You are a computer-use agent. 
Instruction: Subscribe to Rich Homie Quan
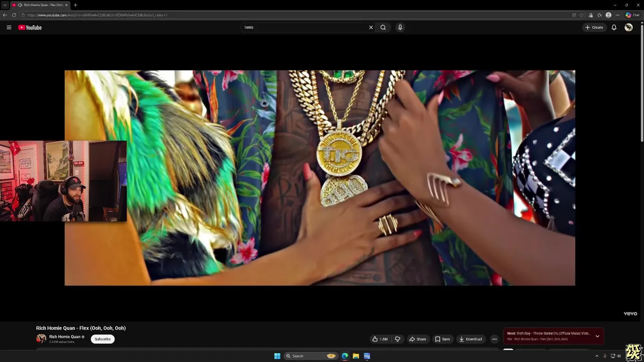pyautogui.click(x=103, y=339)
